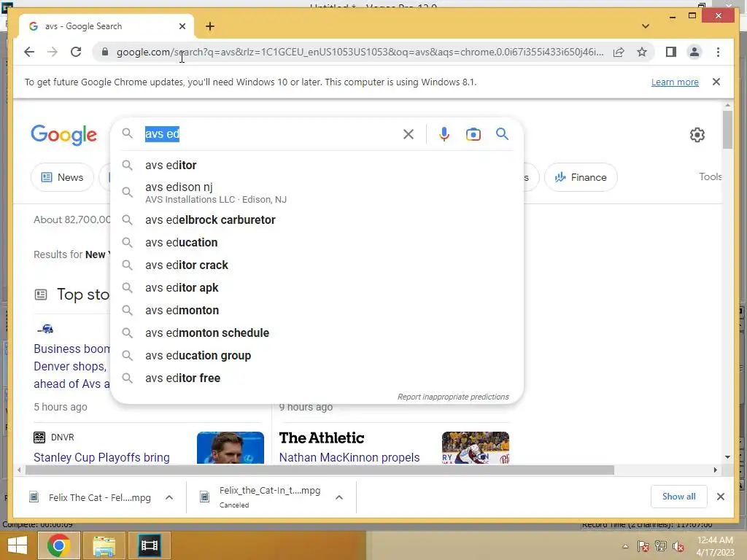Click the Google logo
747x560 pixels.
point(64,135)
